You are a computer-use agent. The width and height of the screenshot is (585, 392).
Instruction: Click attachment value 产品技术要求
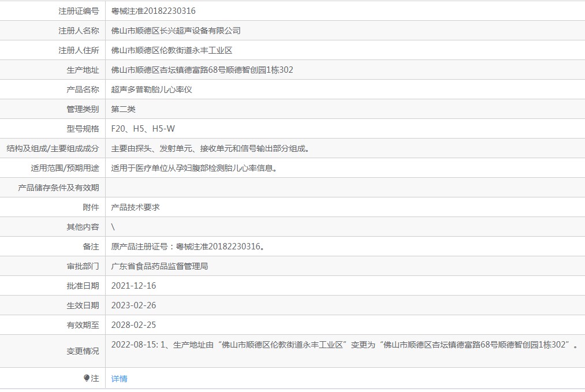(136, 207)
